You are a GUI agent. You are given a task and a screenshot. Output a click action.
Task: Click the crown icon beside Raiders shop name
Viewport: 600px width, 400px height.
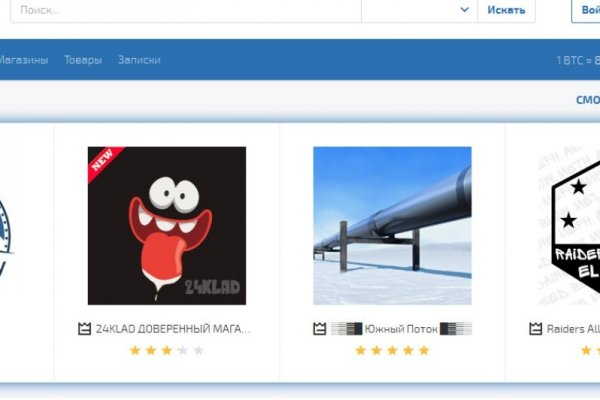tap(536, 328)
